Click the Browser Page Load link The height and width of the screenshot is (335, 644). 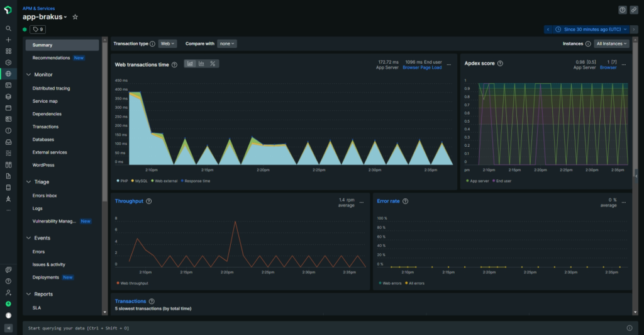pyautogui.click(x=422, y=67)
